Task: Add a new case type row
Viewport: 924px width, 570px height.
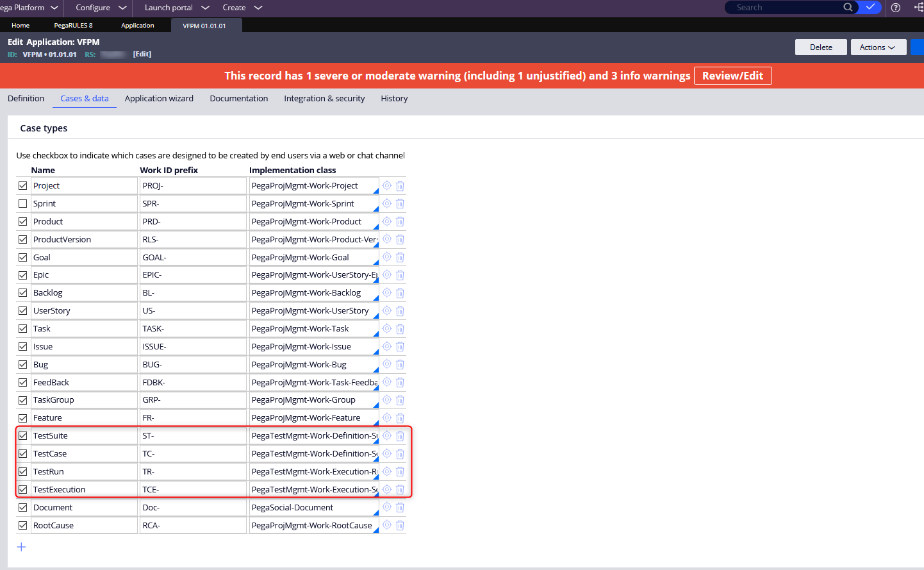Action: pyautogui.click(x=21, y=547)
